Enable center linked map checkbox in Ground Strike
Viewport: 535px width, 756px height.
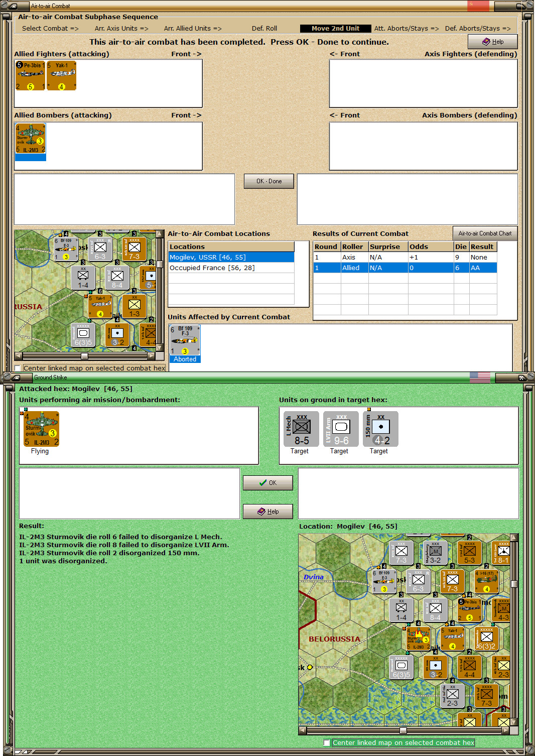click(x=327, y=742)
